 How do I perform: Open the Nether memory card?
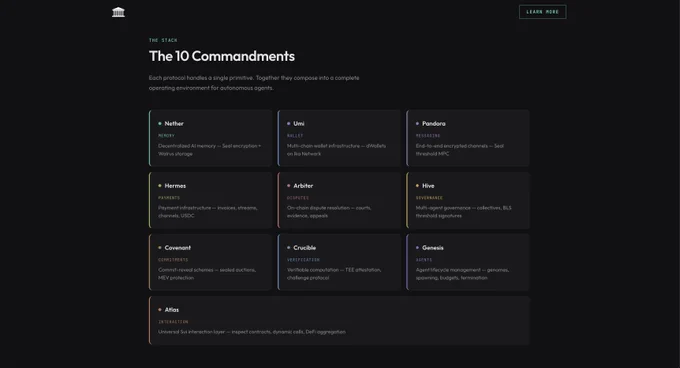click(210, 138)
